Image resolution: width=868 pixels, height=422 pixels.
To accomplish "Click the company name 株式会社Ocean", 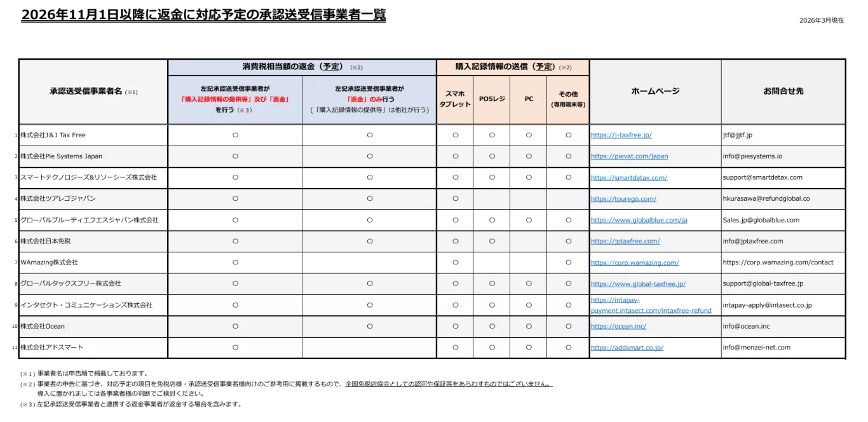I will 43,326.
